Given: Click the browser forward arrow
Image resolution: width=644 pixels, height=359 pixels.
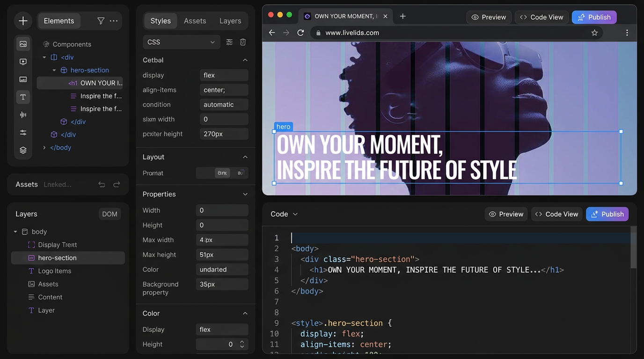Looking at the screenshot, I should (286, 33).
